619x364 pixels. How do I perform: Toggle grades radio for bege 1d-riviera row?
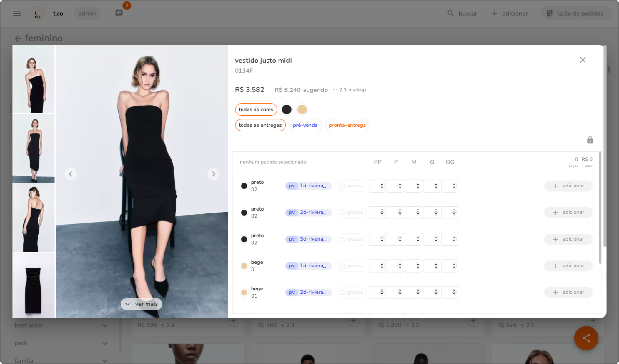coord(343,266)
